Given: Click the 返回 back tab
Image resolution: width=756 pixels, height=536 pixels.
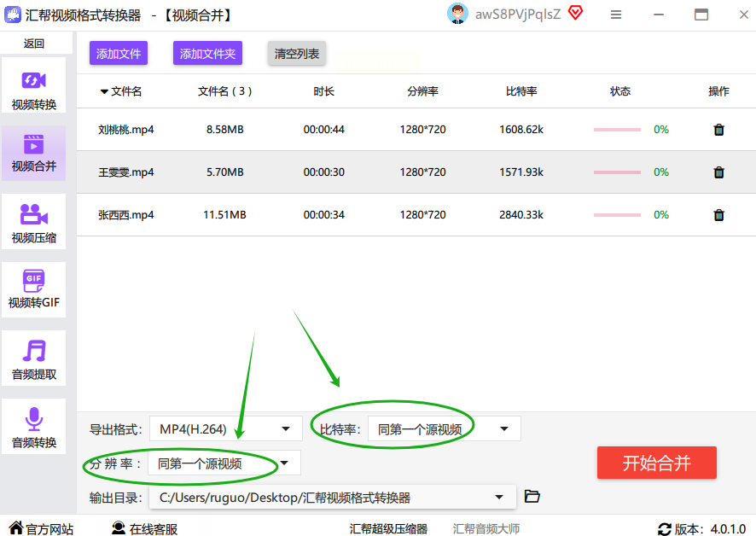Looking at the screenshot, I should 34,44.
